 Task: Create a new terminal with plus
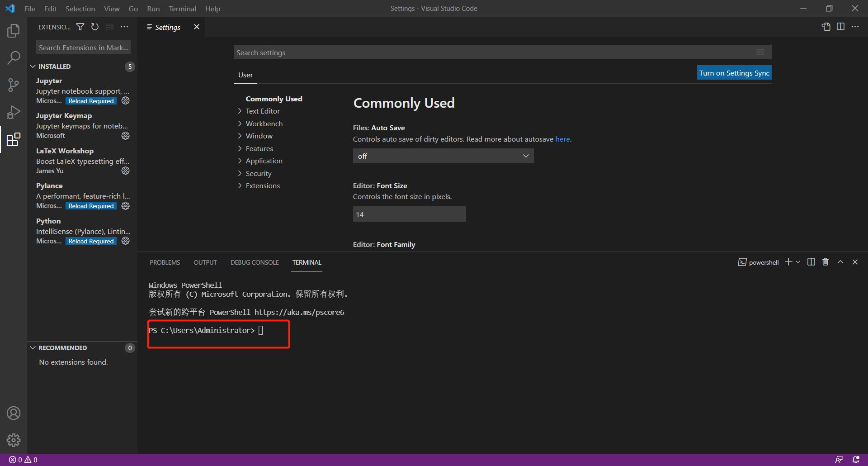point(788,262)
